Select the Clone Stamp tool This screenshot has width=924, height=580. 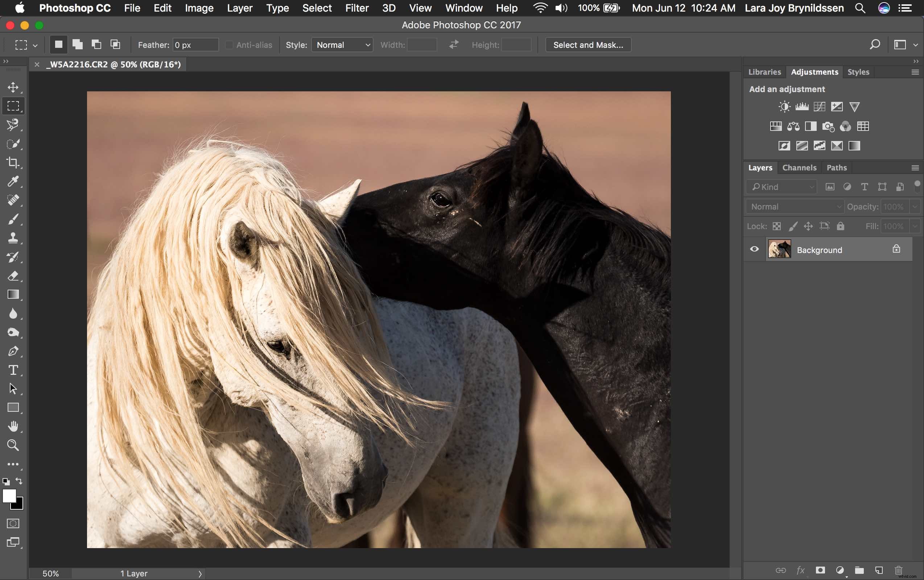(13, 238)
